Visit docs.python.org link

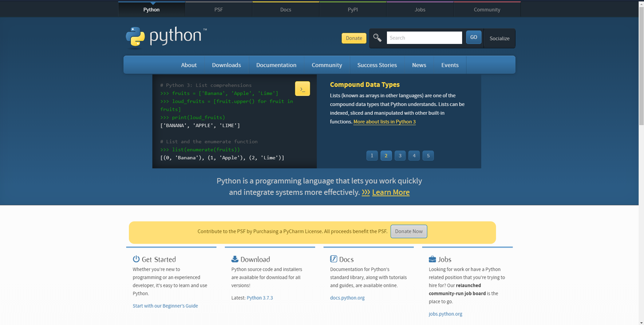click(347, 298)
